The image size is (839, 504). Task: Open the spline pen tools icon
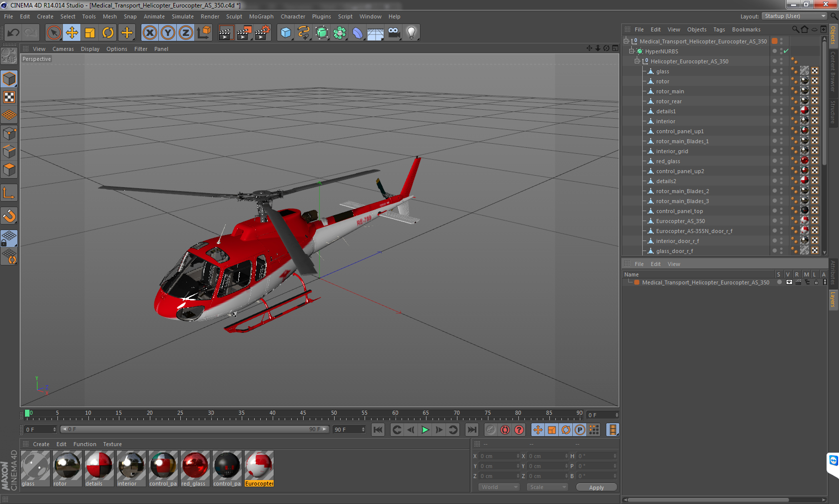304,33
